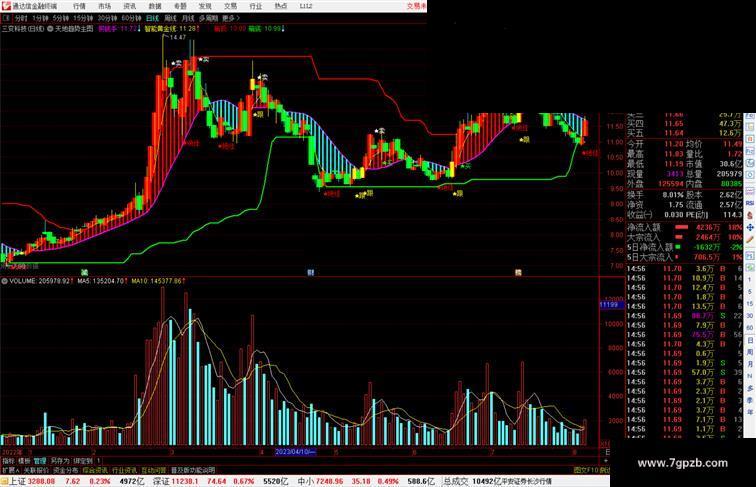The width and height of the screenshot is (756, 487).
Task: Click the 交易 link at top right
Action: coord(416,6)
